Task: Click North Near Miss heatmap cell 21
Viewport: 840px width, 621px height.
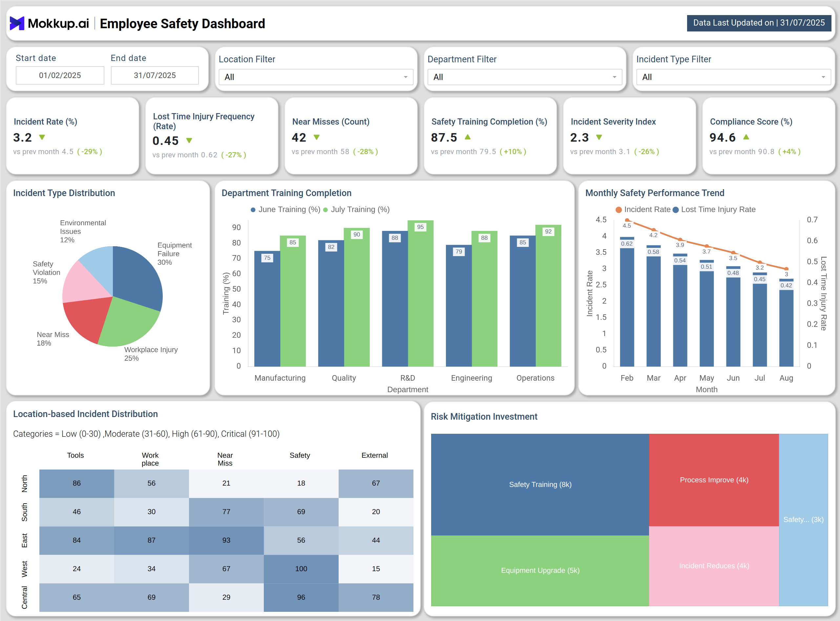Action: 226,483
